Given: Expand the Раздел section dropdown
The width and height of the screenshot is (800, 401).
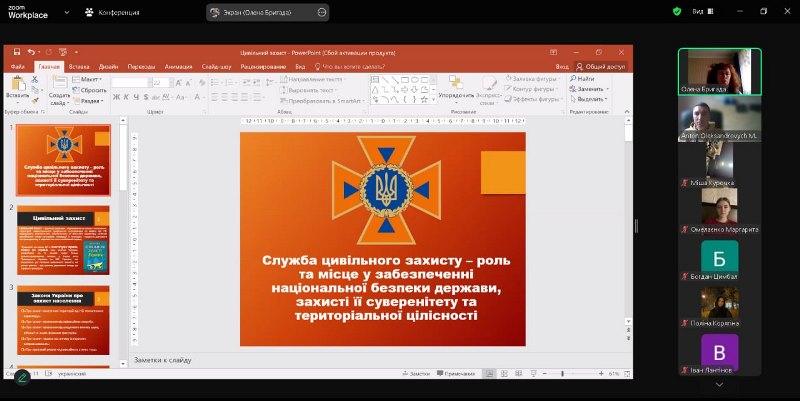Looking at the screenshot, I should point(88,101).
